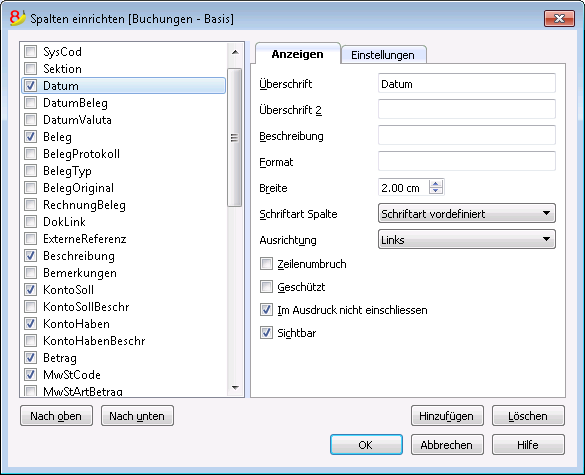Open the Schriftart Spalte dropdown

466,213
